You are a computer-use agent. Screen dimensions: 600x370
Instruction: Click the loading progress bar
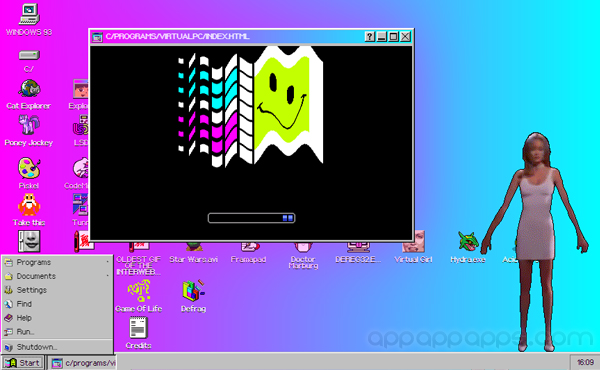coord(251,218)
